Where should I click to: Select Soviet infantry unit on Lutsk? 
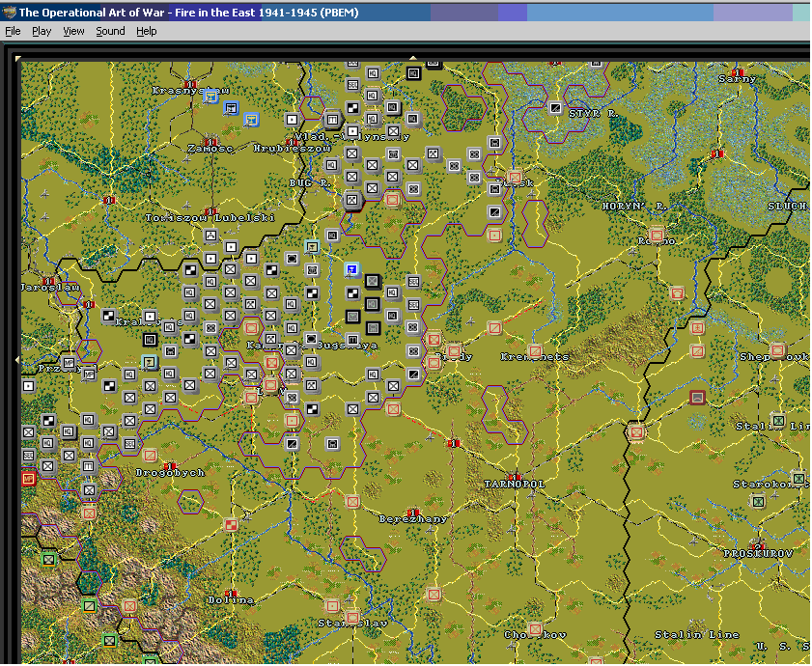tap(515, 177)
